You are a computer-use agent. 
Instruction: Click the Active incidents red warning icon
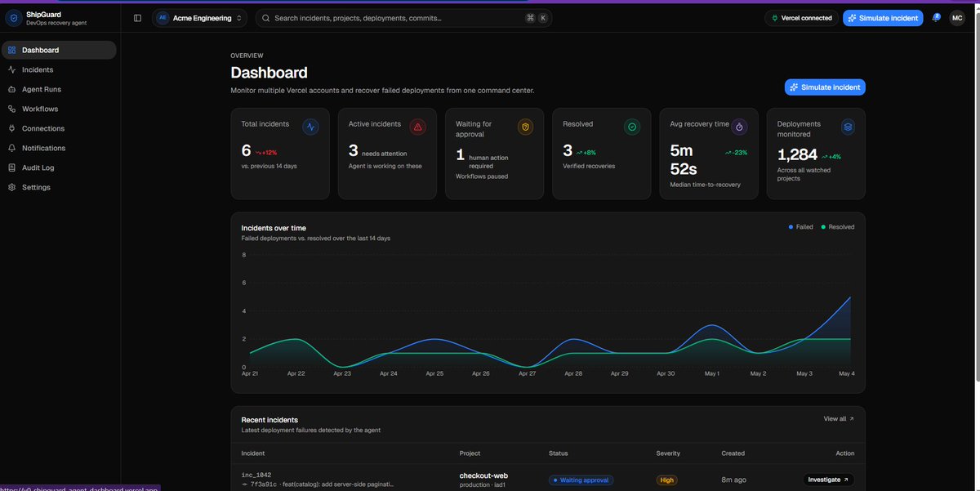418,127
